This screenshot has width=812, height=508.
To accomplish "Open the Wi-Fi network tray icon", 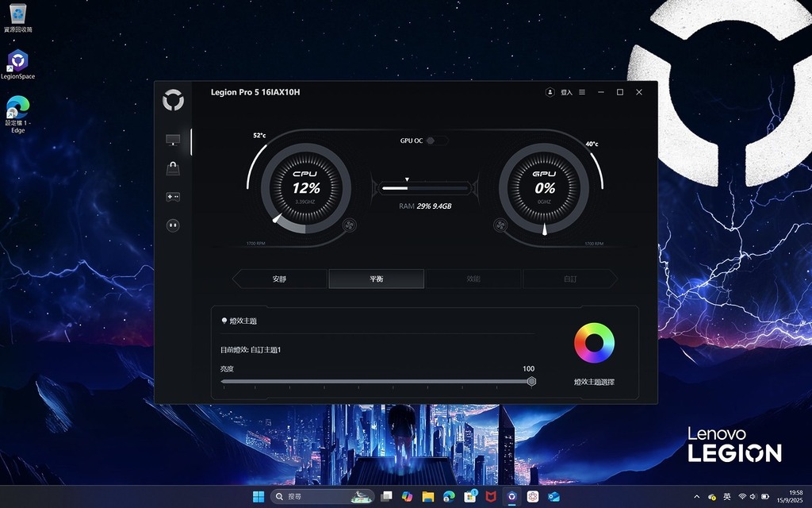I will (742, 497).
